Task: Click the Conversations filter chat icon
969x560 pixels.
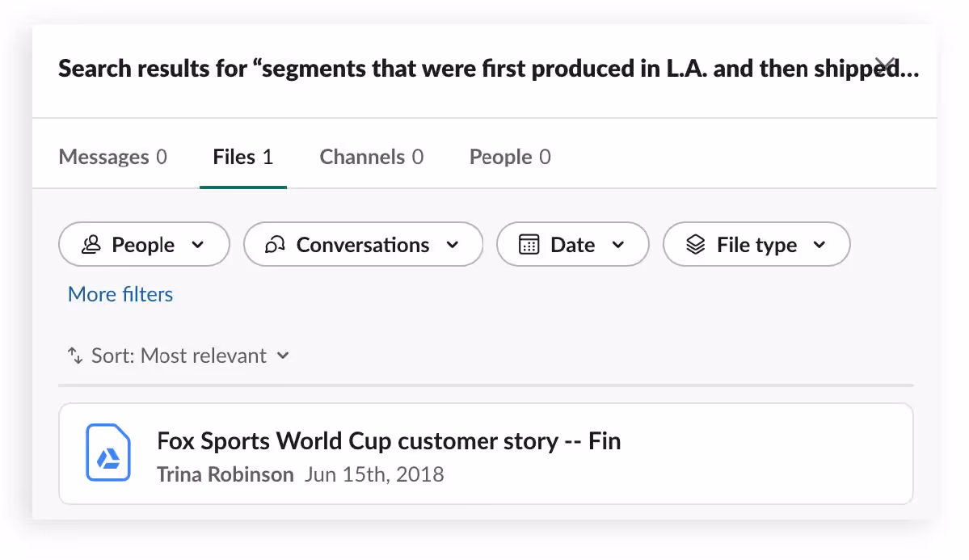Action: [276, 245]
